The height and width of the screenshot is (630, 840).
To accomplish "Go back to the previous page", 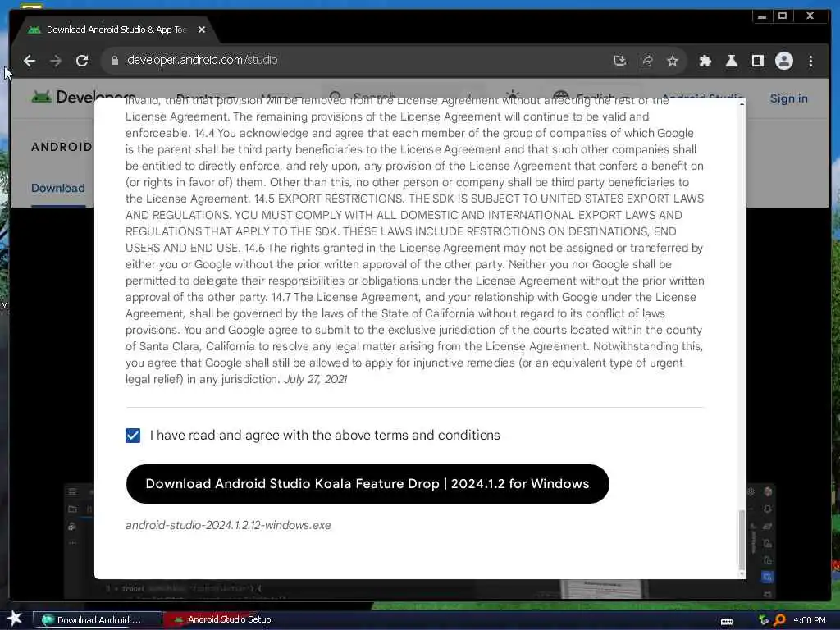I will click(30, 61).
